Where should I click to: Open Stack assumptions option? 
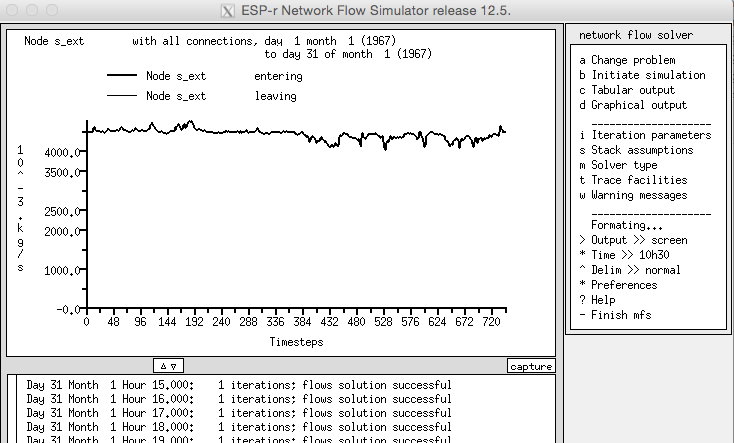click(642, 150)
